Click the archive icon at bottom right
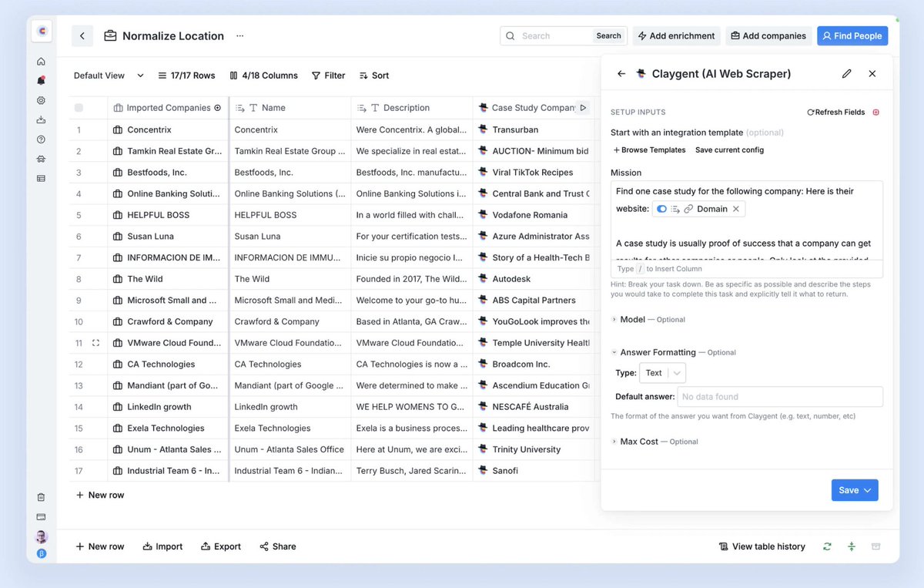Image resolution: width=924 pixels, height=588 pixels. 875,546
